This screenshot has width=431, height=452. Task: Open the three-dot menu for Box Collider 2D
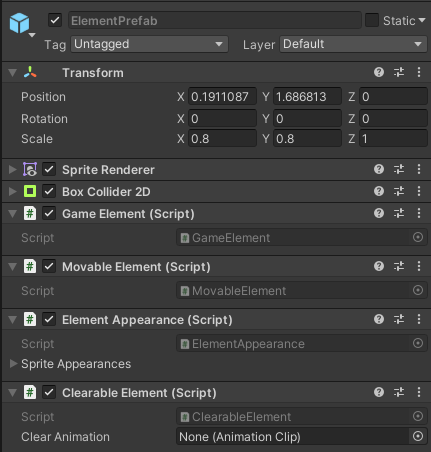[x=419, y=191]
